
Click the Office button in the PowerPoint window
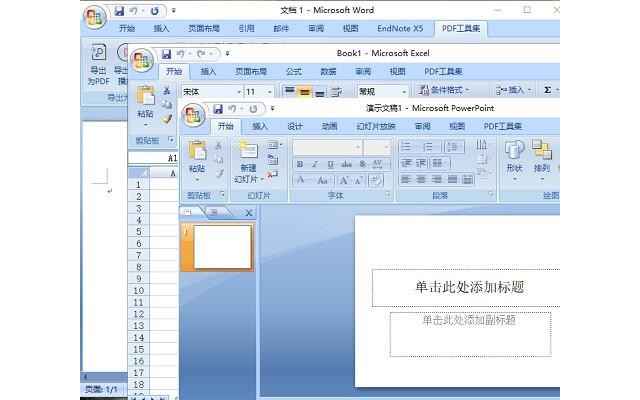click(x=193, y=115)
